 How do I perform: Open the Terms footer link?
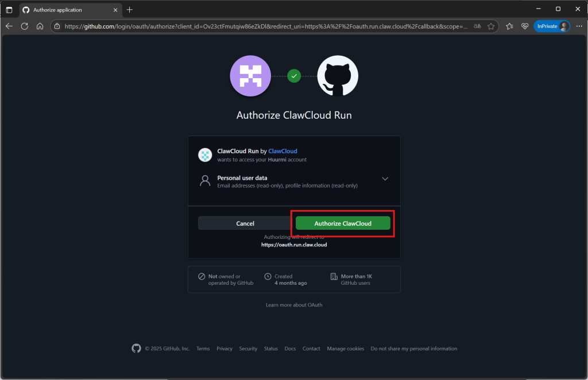(203, 348)
